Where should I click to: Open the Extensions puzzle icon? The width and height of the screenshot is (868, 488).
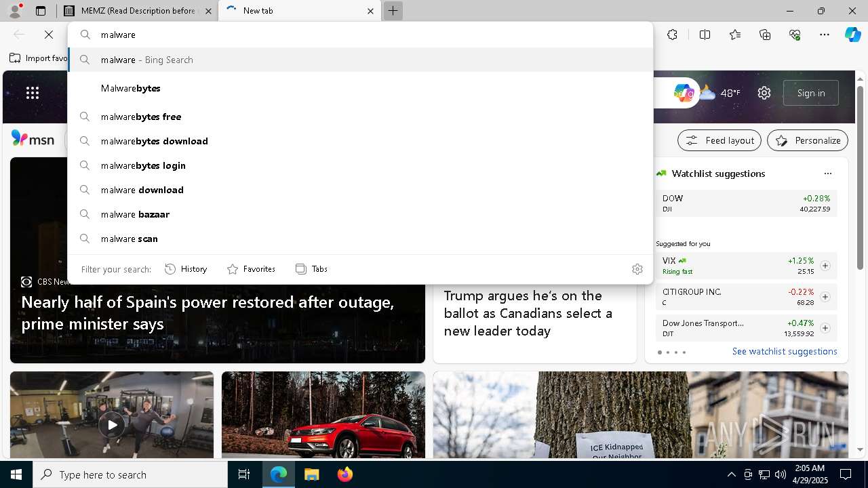point(672,35)
